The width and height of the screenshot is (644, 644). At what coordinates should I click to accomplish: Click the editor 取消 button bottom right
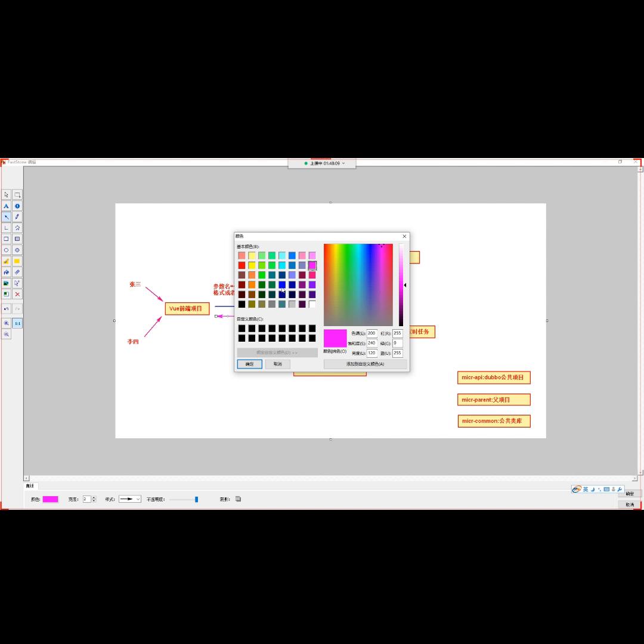630,505
